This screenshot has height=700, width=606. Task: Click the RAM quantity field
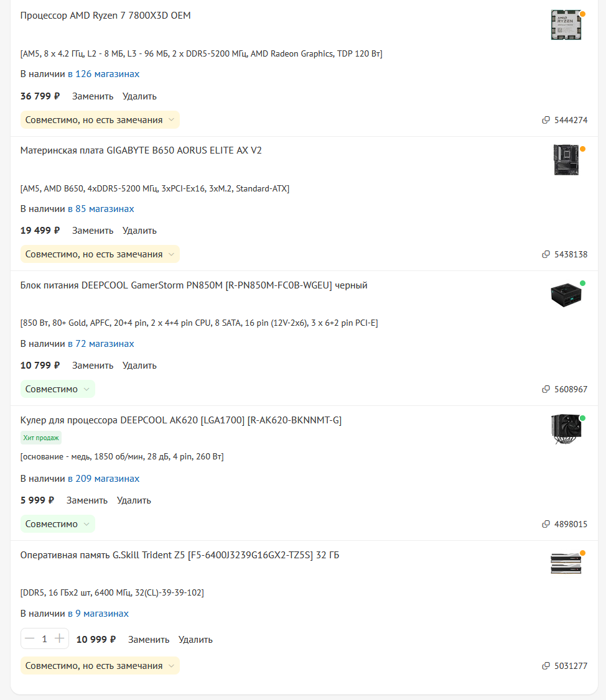44,639
